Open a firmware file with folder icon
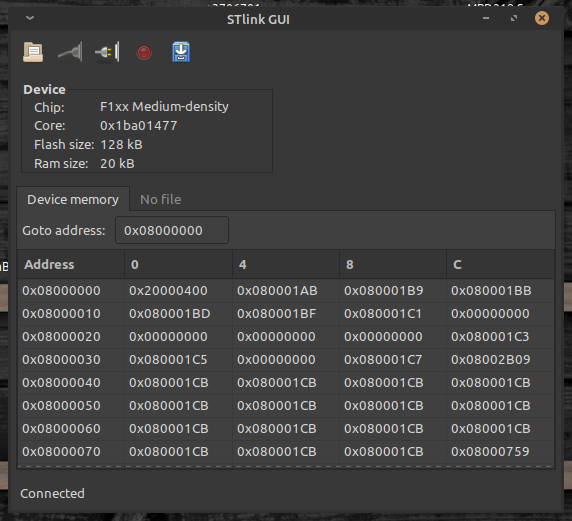 click(33, 52)
